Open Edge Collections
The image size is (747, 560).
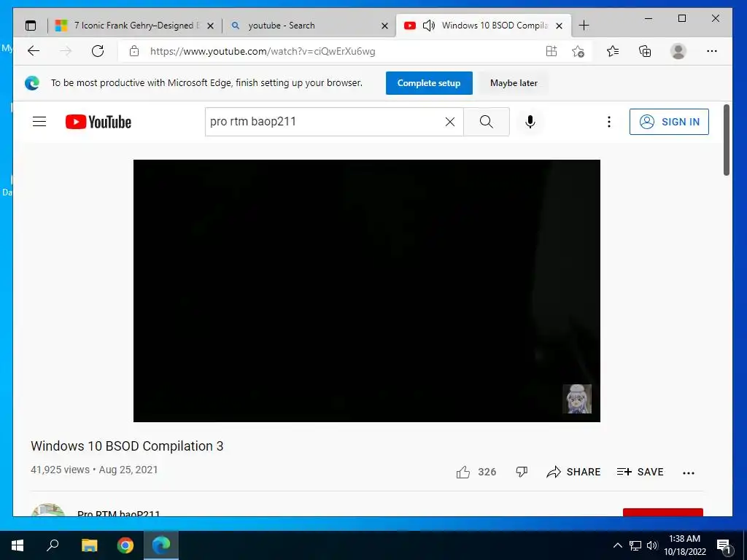[645, 51]
